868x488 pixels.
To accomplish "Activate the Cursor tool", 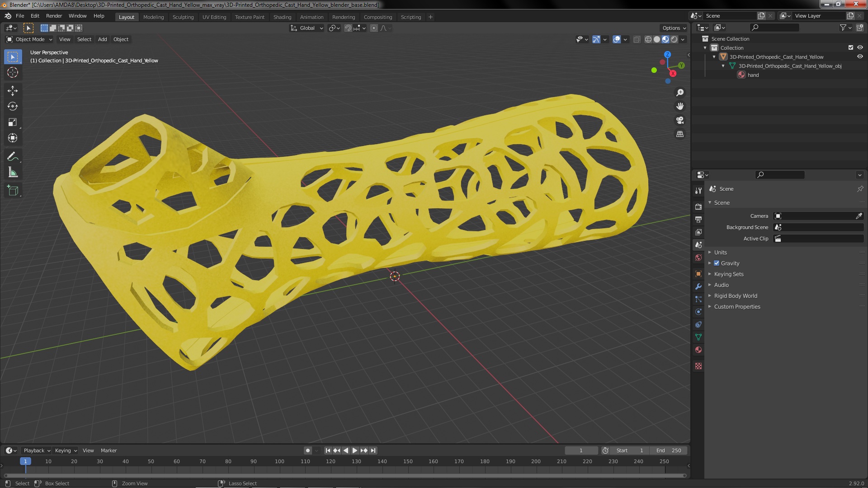I will click(x=13, y=72).
